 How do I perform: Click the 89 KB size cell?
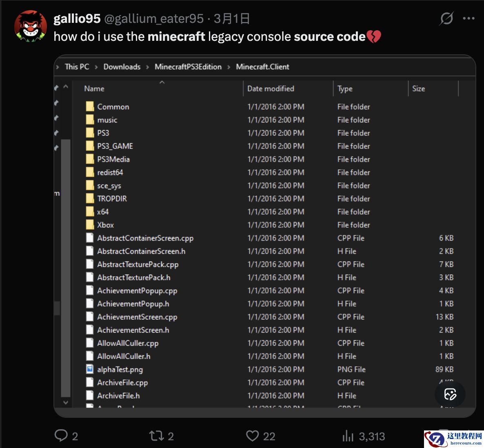pyautogui.click(x=444, y=369)
